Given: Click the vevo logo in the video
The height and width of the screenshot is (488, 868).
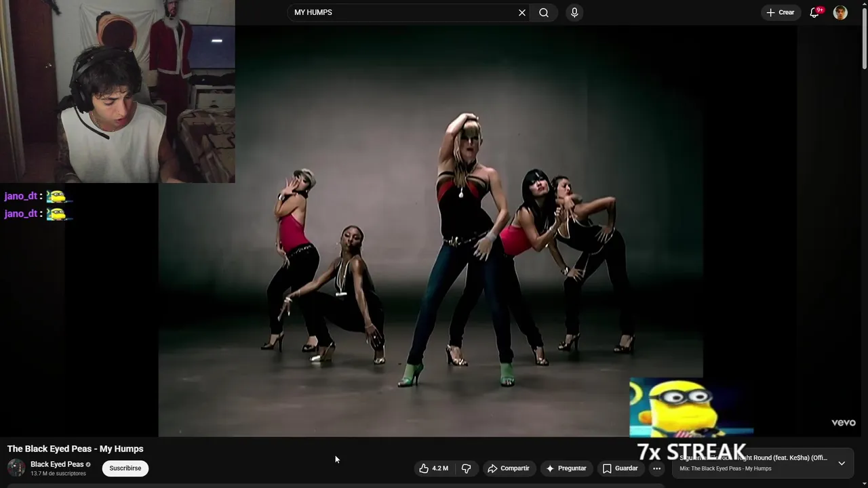Looking at the screenshot, I should click(x=844, y=422).
